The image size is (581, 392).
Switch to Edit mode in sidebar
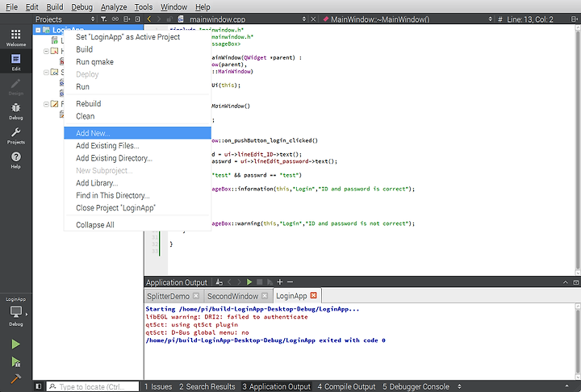point(16,62)
